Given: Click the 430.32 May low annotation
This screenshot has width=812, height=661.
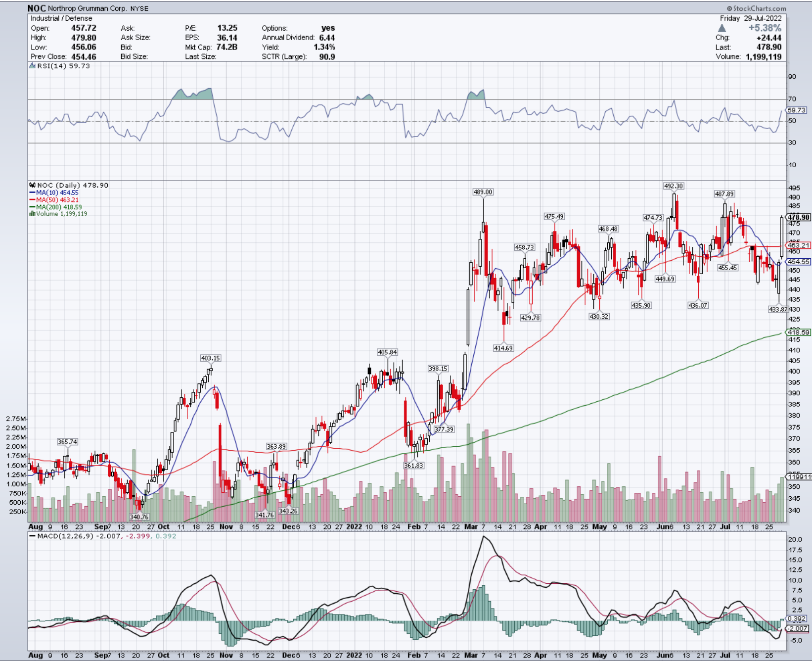Looking at the screenshot, I should click(x=599, y=317).
